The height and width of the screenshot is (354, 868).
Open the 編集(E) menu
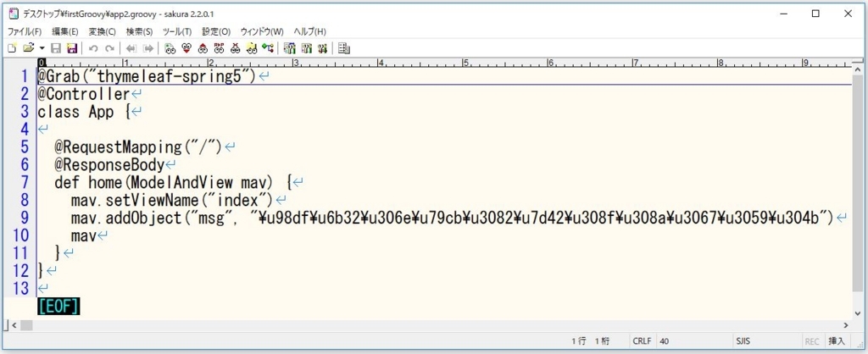pos(64,31)
